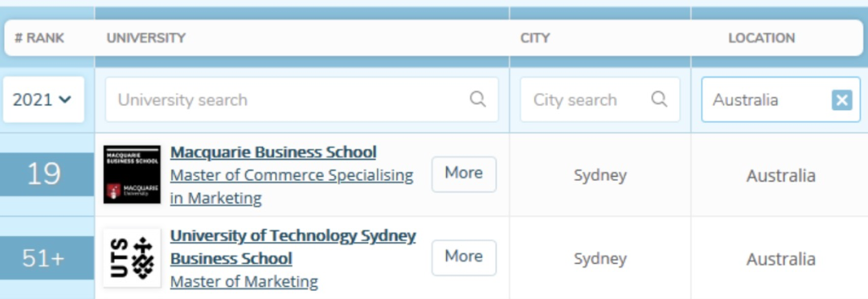The height and width of the screenshot is (299, 868).
Task: Click the Australia location filter box
Action: tap(780, 100)
